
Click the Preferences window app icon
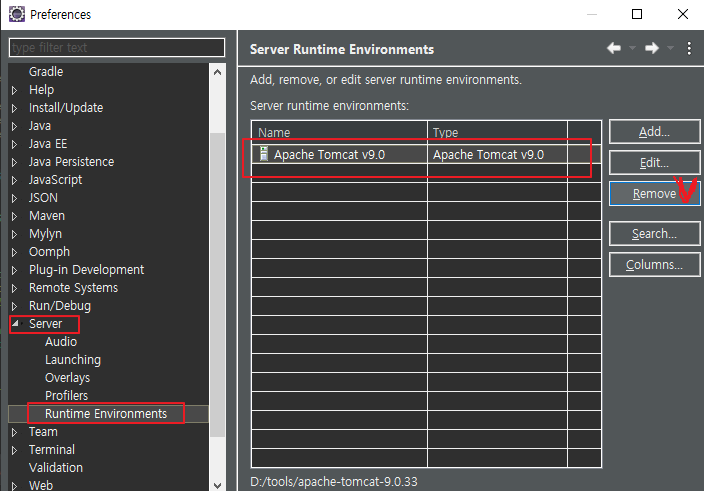(x=17, y=14)
